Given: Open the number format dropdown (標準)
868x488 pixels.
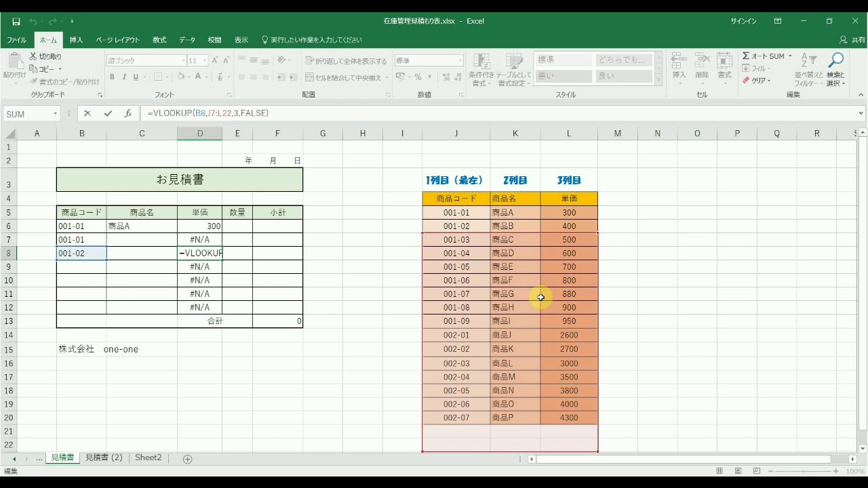Looking at the screenshot, I should pos(460,60).
